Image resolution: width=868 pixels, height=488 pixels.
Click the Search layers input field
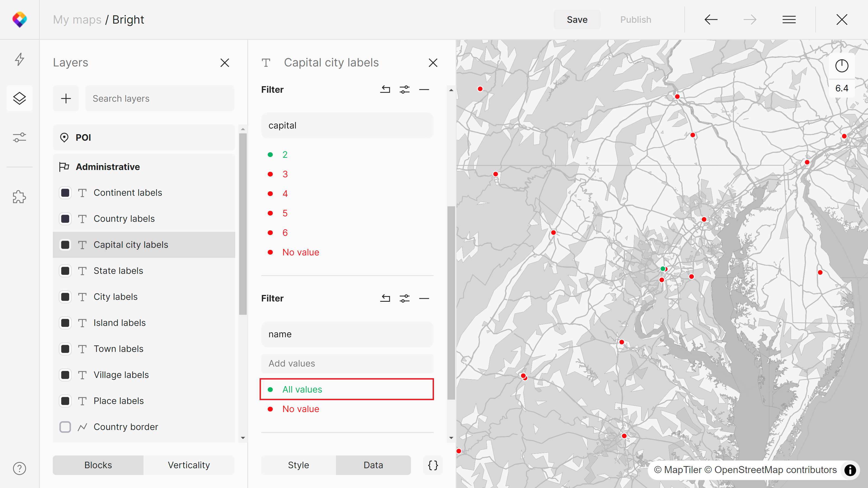tap(160, 98)
